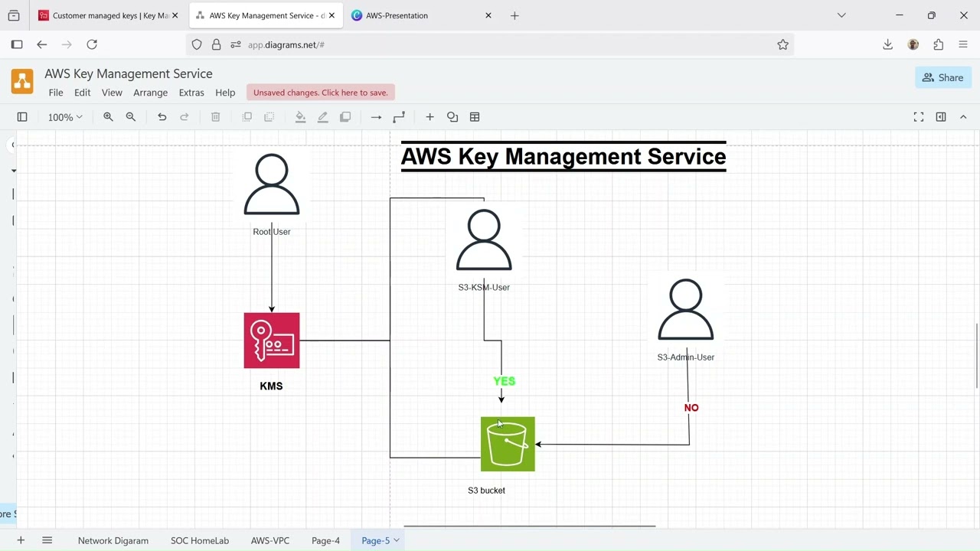
Task: Click the Share button
Action: (x=943, y=77)
